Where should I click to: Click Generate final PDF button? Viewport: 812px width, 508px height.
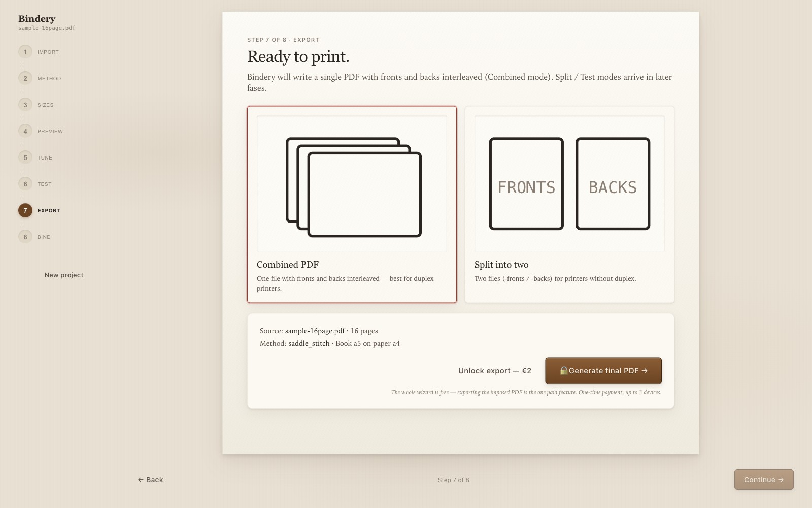603,370
